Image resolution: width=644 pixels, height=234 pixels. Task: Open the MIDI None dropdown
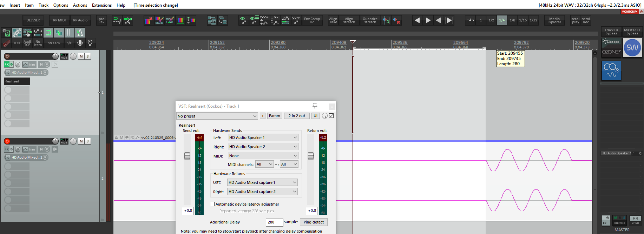pyautogui.click(x=263, y=156)
